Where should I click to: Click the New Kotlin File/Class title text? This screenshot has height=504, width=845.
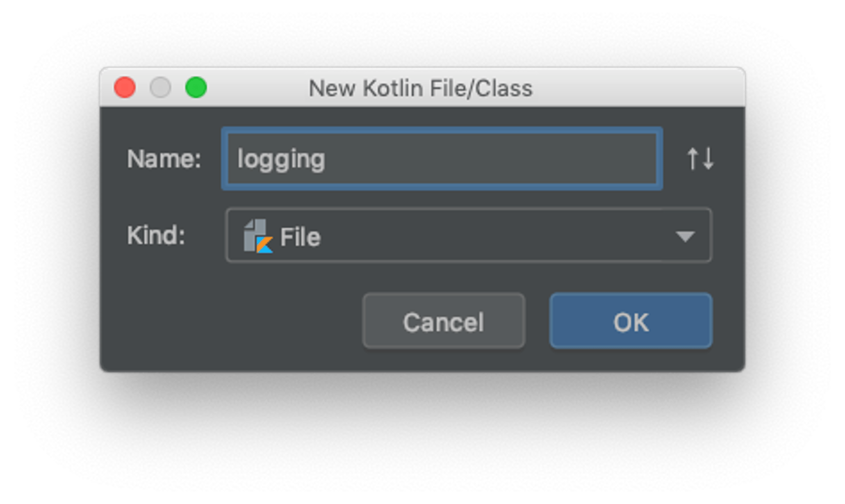(420, 88)
